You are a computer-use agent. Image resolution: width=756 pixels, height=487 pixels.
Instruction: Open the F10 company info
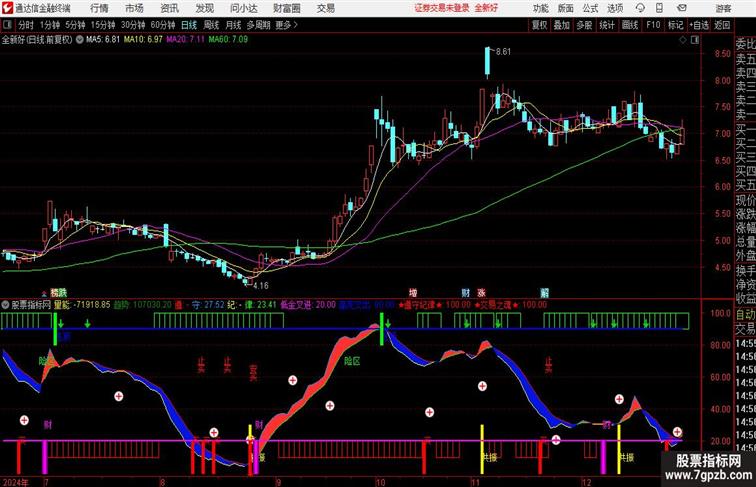click(x=653, y=25)
